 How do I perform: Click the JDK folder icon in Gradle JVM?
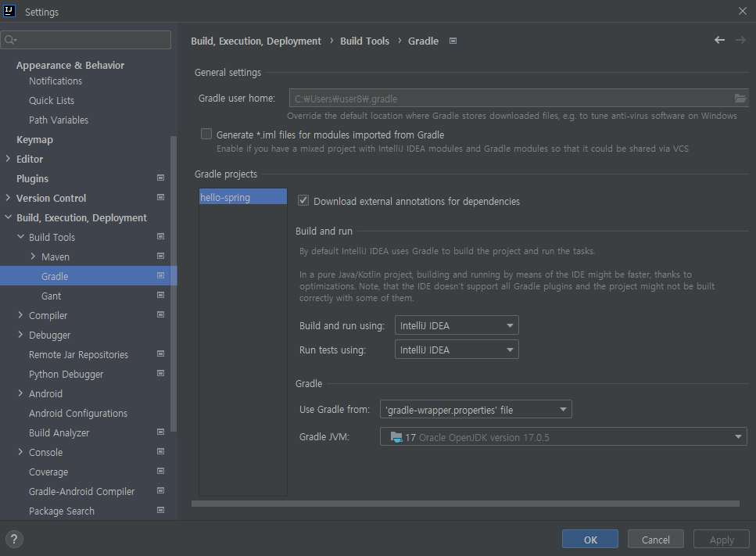click(x=396, y=437)
